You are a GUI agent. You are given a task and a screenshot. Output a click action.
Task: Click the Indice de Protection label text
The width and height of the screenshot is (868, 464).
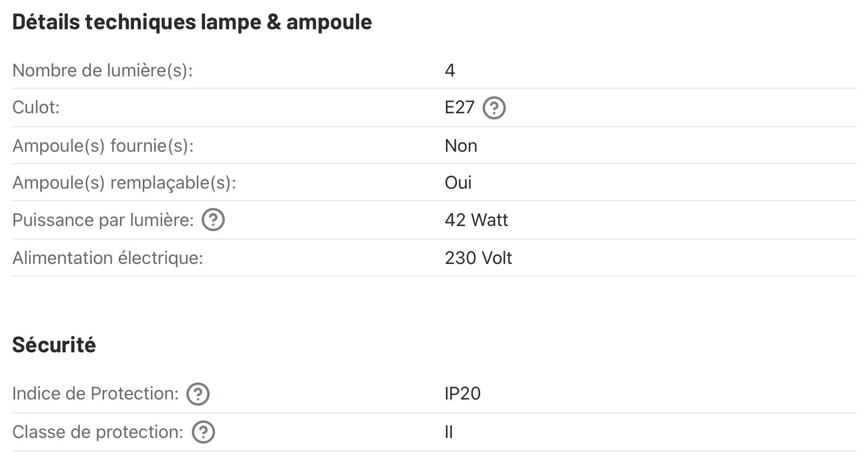(x=95, y=394)
